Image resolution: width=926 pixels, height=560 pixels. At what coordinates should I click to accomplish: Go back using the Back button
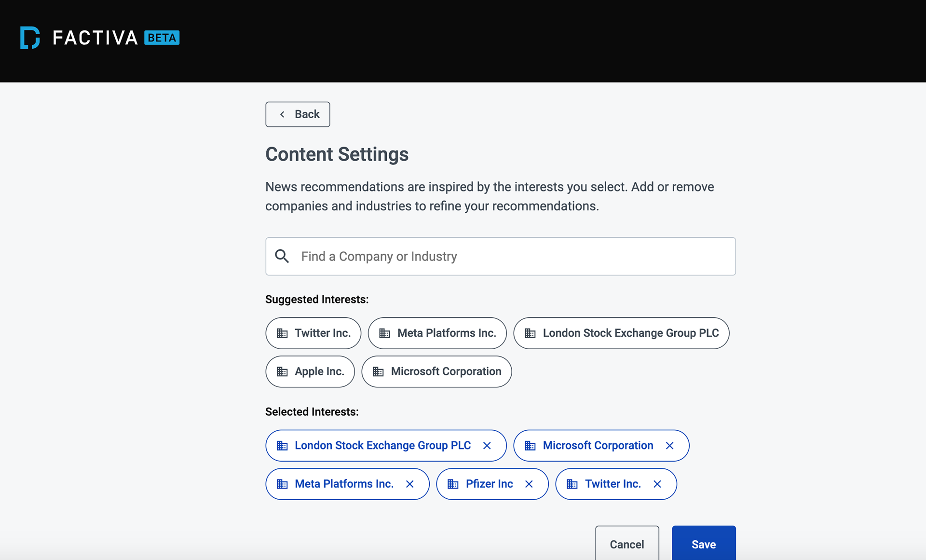point(298,114)
